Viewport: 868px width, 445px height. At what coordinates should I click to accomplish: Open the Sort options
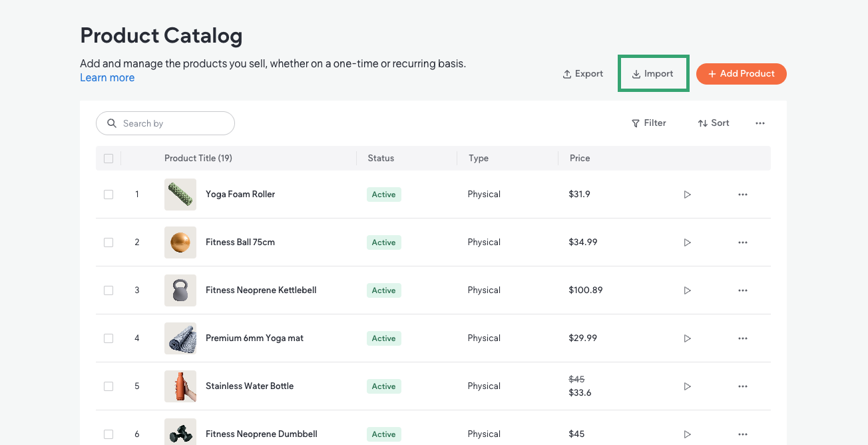click(x=713, y=123)
